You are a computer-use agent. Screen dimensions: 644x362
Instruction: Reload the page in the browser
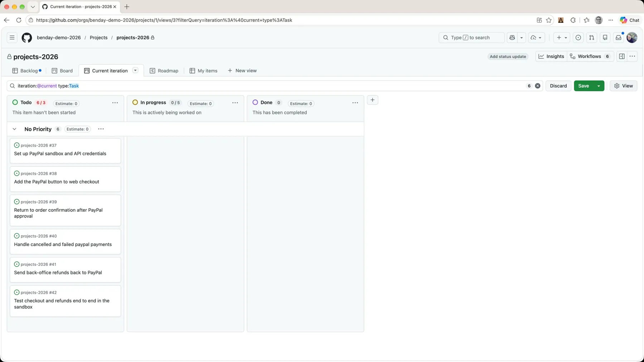[x=19, y=20]
